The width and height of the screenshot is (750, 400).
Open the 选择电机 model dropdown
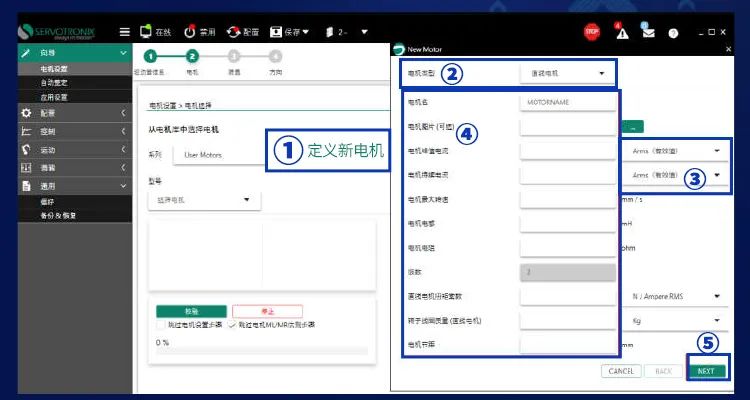(205, 200)
